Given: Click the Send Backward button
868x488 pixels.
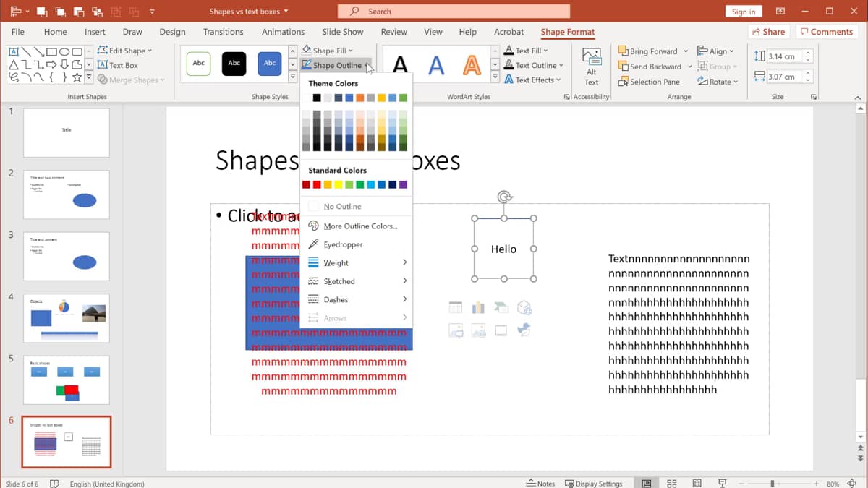Looking at the screenshot, I should [x=650, y=67].
